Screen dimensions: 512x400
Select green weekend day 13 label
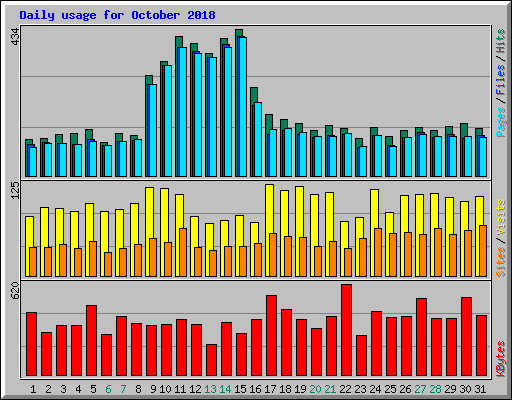tap(210, 389)
